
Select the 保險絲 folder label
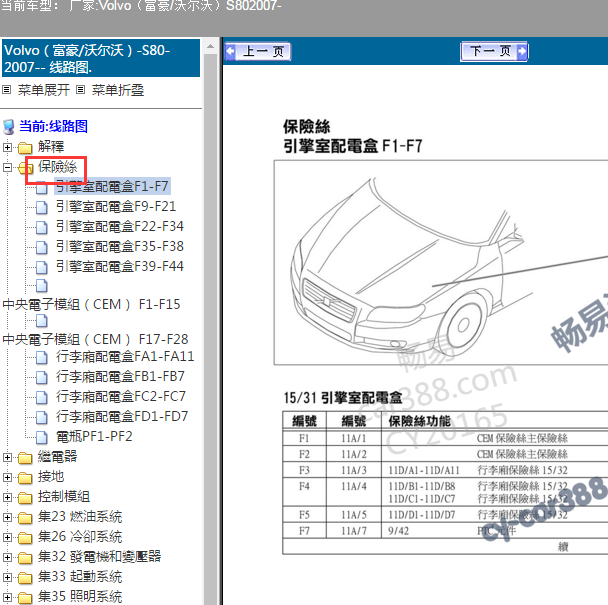coord(57,167)
